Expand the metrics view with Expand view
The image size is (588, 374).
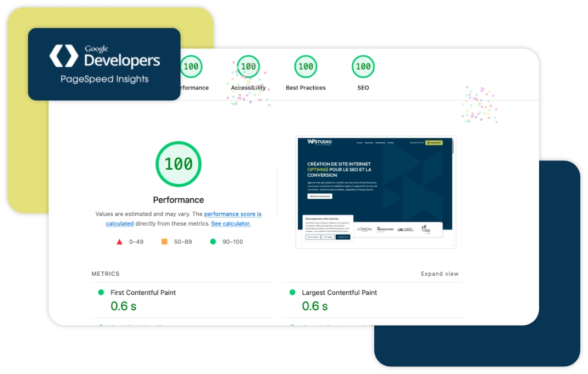click(440, 274)
